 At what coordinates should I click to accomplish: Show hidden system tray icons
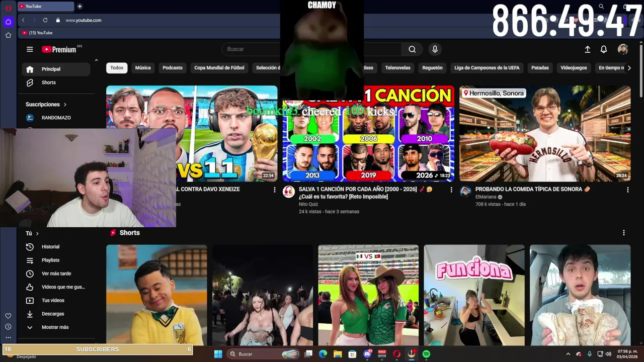point(568,354)
